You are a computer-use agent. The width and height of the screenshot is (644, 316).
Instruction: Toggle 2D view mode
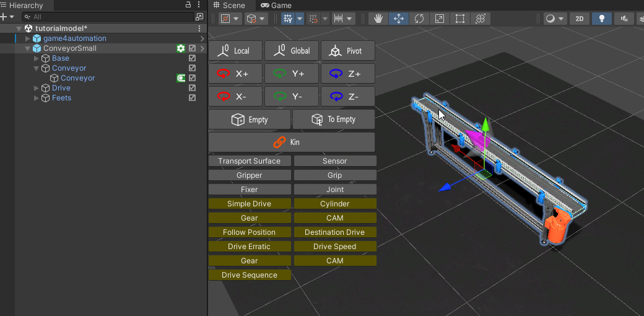[579, 19]
